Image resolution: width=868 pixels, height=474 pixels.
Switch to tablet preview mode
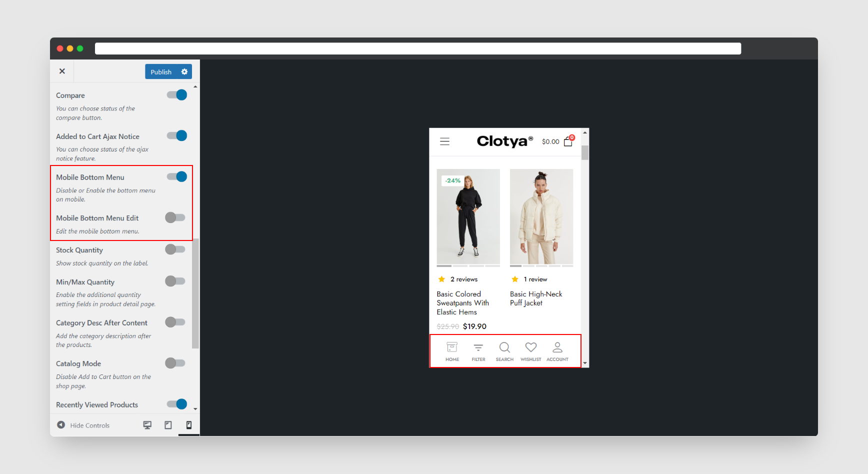click(168, 424)
